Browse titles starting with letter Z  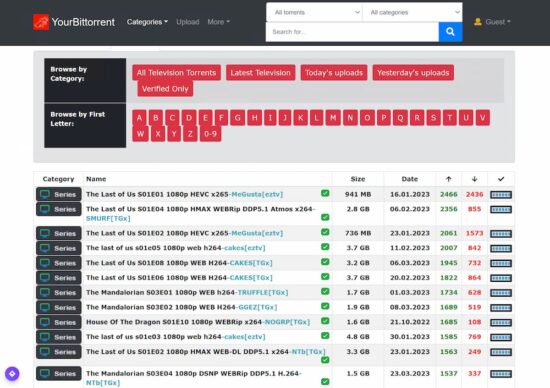pos(190,134)
